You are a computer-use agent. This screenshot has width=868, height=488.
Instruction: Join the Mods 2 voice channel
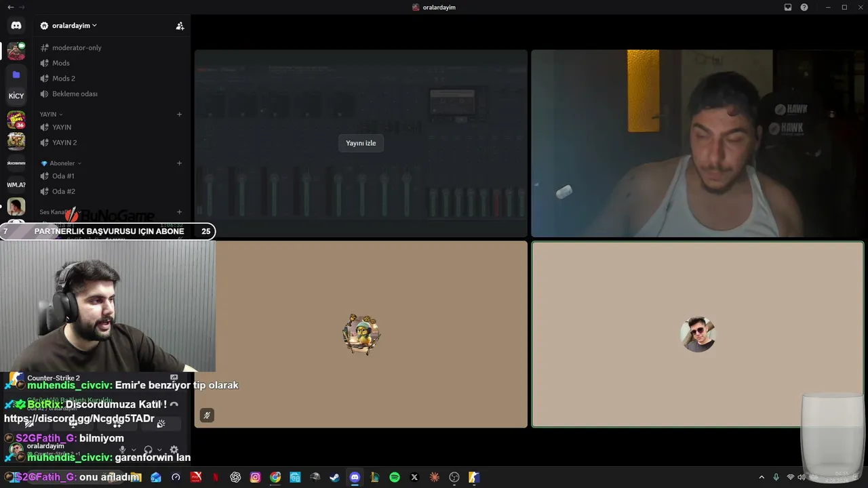coord(112,79)
